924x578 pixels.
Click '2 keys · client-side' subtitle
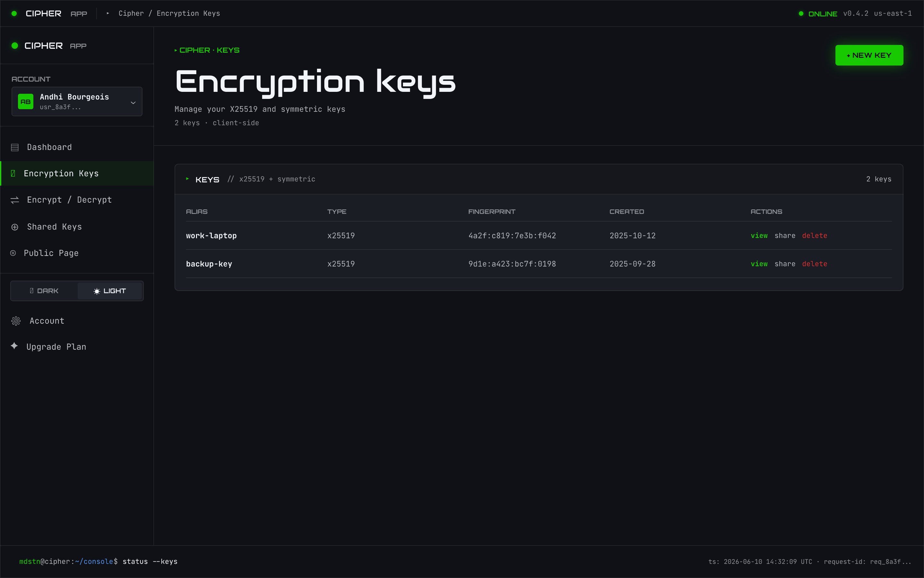217,123
